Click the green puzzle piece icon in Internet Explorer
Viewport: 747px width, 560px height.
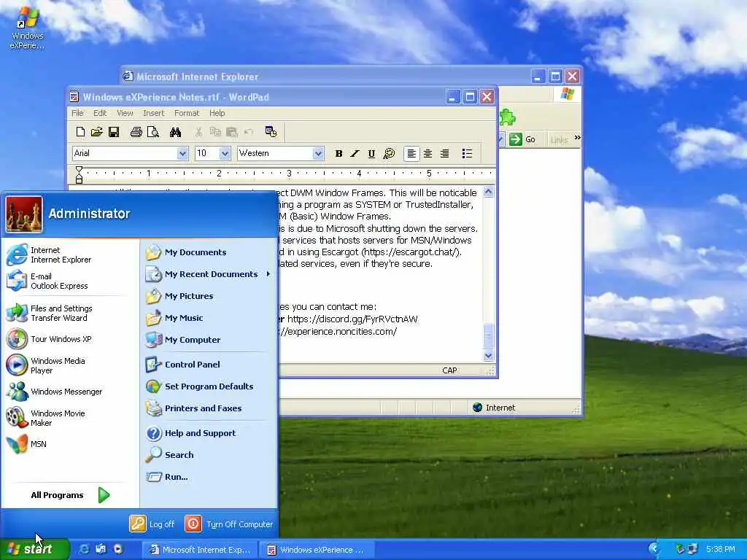coord(508,117)
